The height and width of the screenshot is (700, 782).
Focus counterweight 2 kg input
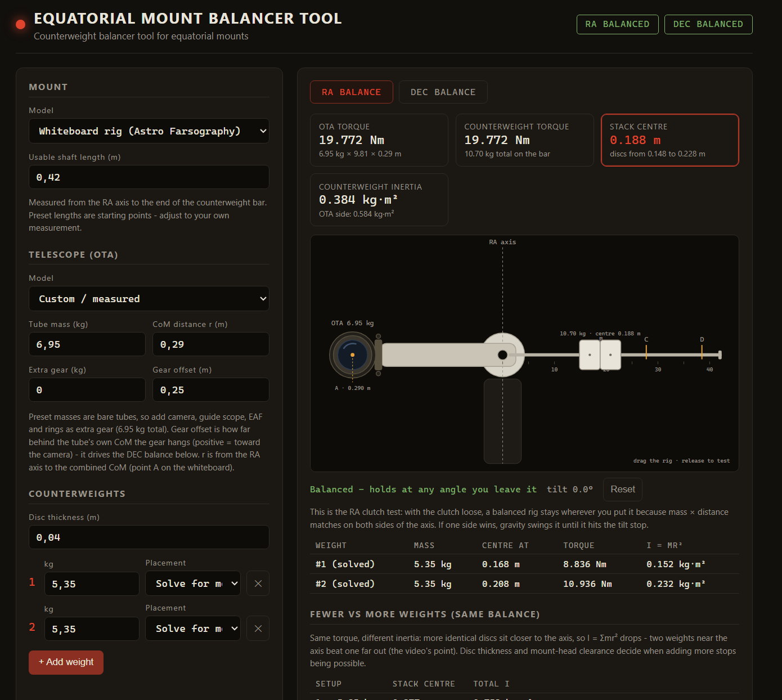(92, 629)
